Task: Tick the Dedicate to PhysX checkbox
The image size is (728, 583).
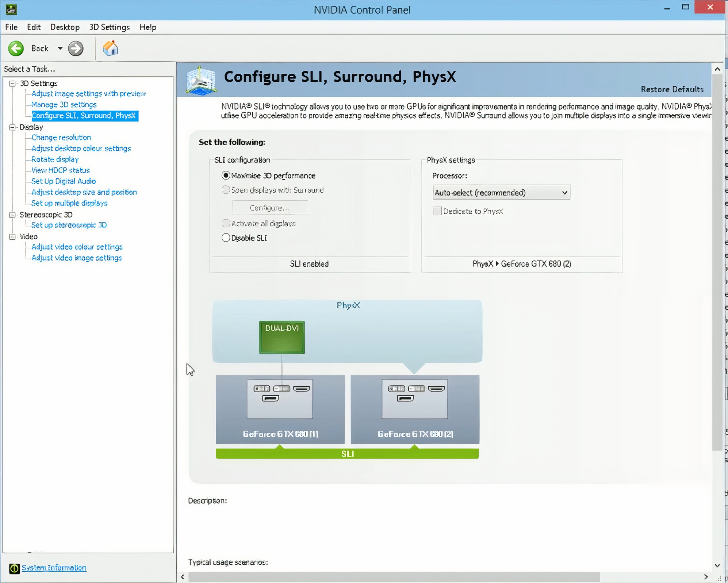Action: pyautogui.click(x=437, y=211)
